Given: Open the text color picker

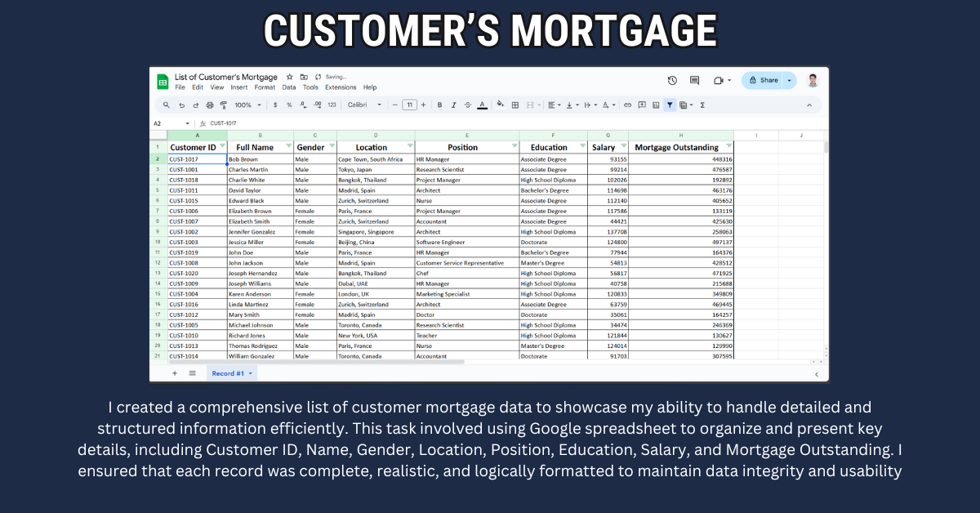Looking at the screenshot, I should click(482, 105).
